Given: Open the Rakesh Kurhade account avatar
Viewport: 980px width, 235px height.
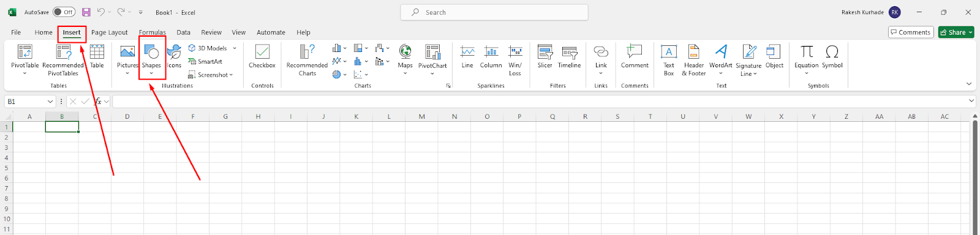Looking at the screenshot, I should tap(895, 12).
